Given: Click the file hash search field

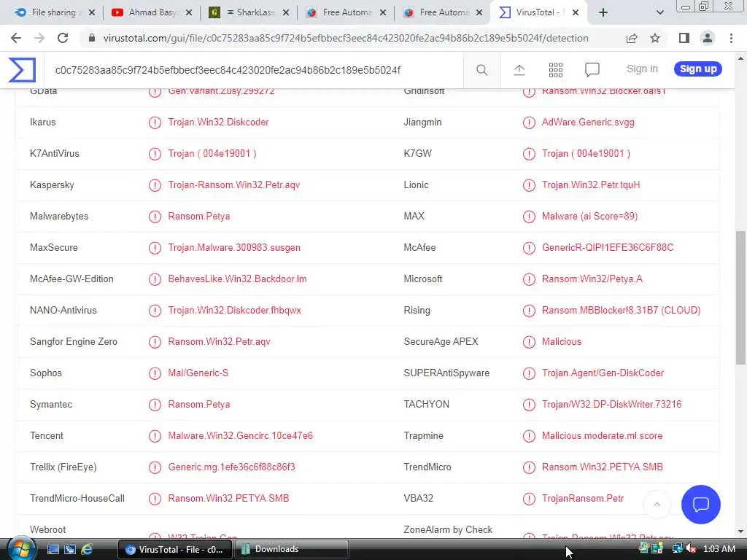Looking at the screenshot, I should (255, 70).
